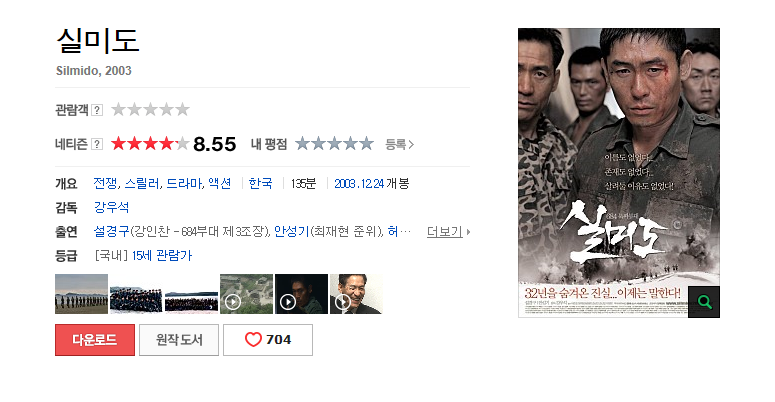Viewport: 775px width, 402px height.
Task: Select the 스릴러 genre link
Action: (141, 183)
